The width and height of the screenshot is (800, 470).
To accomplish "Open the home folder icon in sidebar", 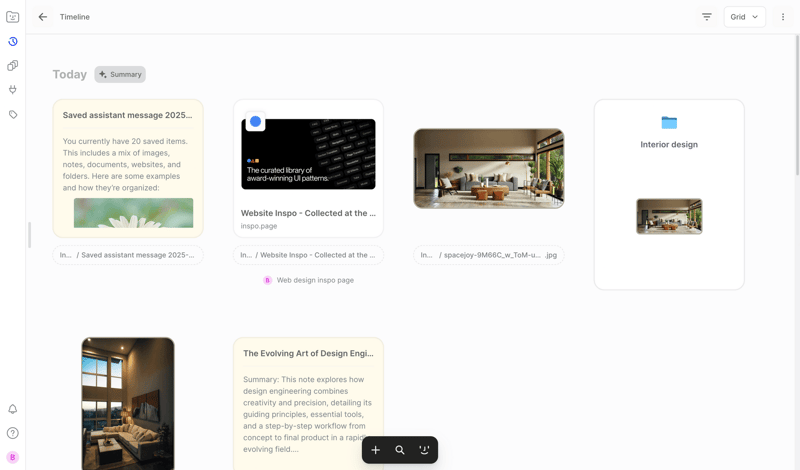I will [13, 17].
